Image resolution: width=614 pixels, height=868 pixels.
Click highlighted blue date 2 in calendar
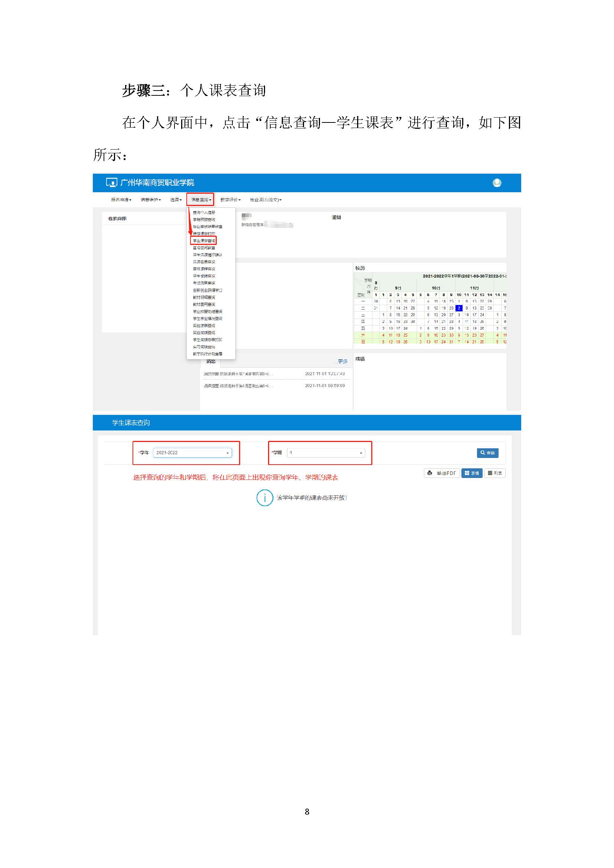pyautogui.click(x=458, y=308)
